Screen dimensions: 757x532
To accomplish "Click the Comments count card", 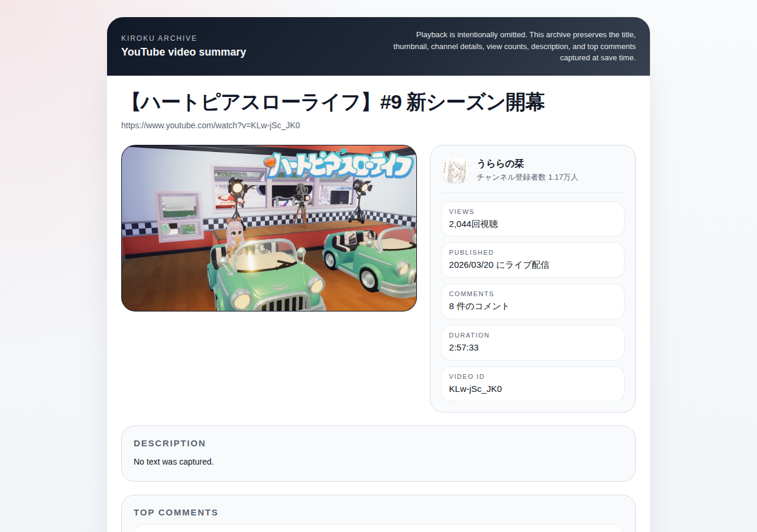I will 533,301.
